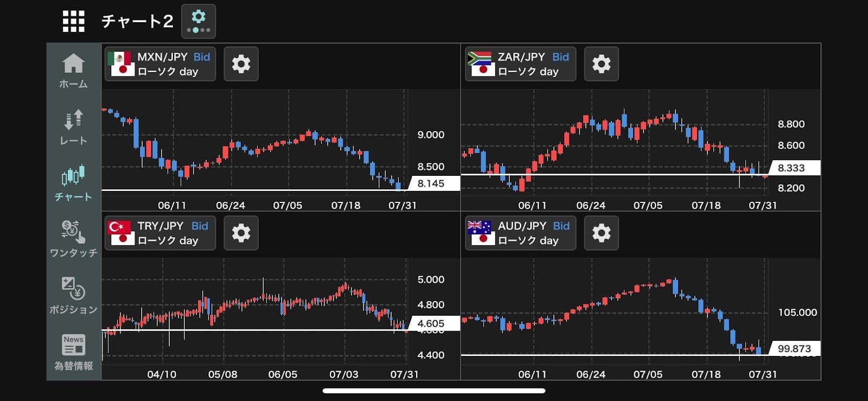Select the チャート sidebar icon

(x=73, y=183)
